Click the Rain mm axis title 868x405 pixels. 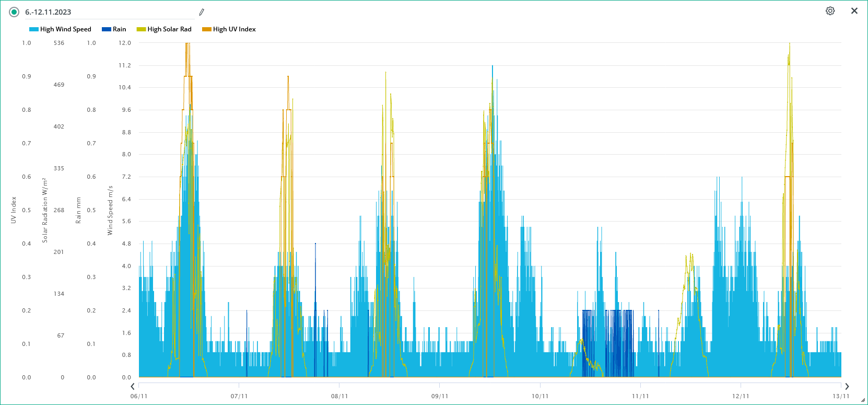tap(78, 210)
